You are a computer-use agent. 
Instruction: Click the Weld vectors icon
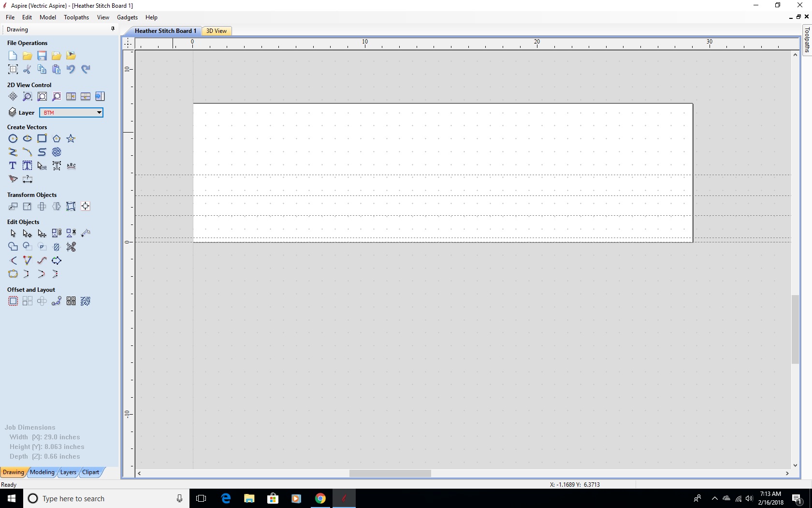click(13, 247)
